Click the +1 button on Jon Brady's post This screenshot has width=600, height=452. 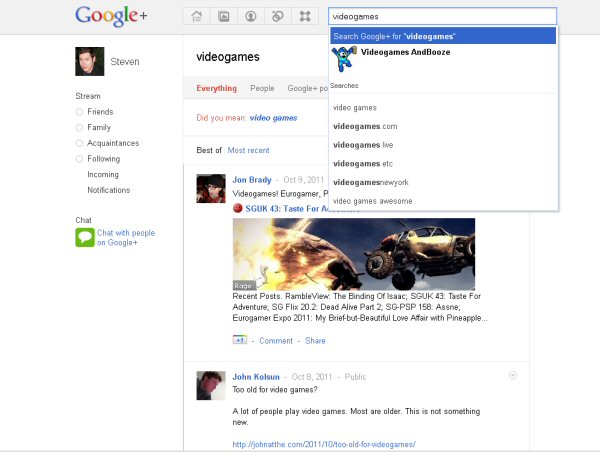point(240,340)
